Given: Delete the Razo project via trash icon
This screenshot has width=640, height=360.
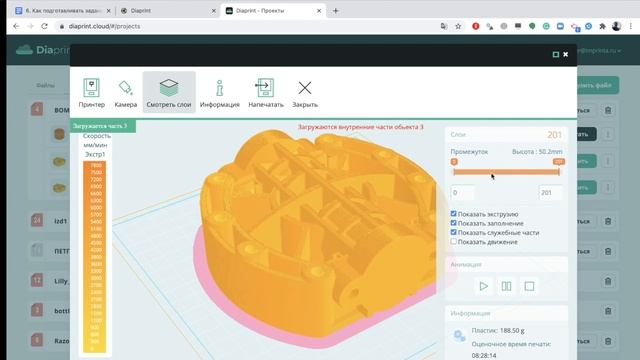Looking at the screenshot, I should [608, 341].
